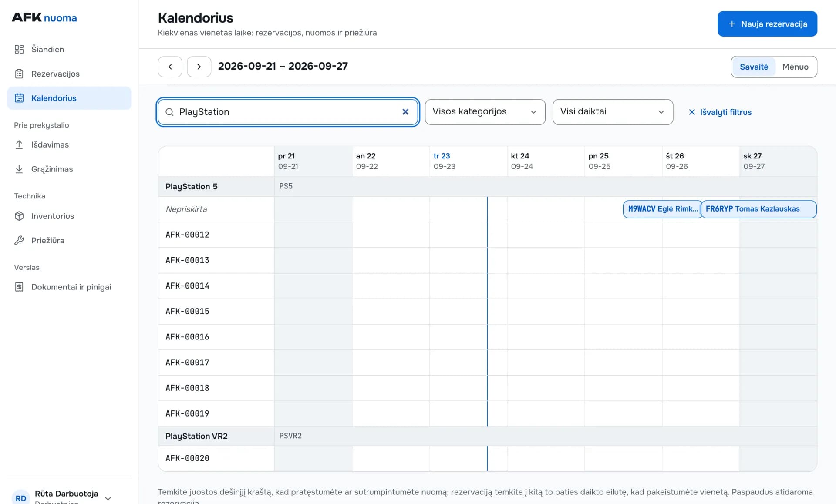The width and height of the screenshot is (836, 504).
Task: Select unit AFK-00018 row label
Action: click(187, 388)
